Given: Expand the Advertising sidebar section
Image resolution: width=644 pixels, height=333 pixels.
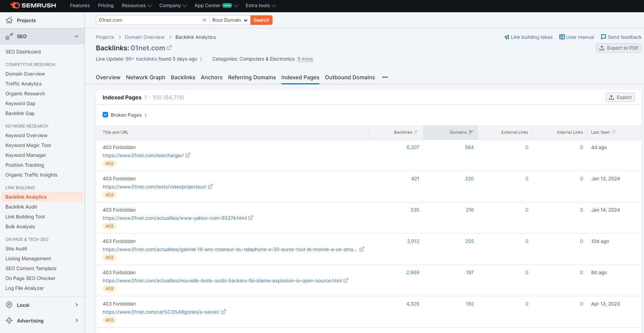Looking at the screenshot, I should click(x=76, y=320).
